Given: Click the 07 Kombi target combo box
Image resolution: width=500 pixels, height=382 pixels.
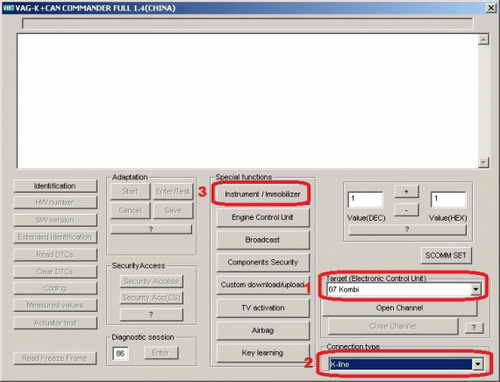Looking at the screenshot, I should pos(404,289).
